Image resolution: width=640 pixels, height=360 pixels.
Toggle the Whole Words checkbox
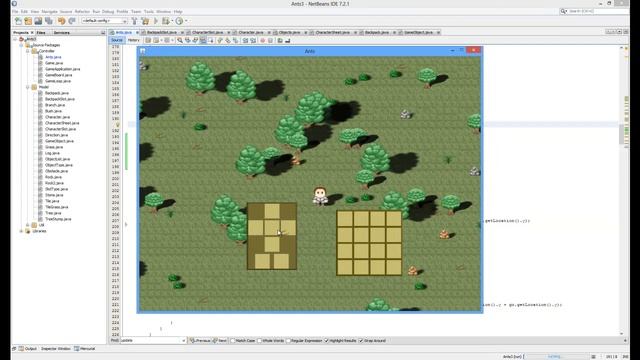260,340
